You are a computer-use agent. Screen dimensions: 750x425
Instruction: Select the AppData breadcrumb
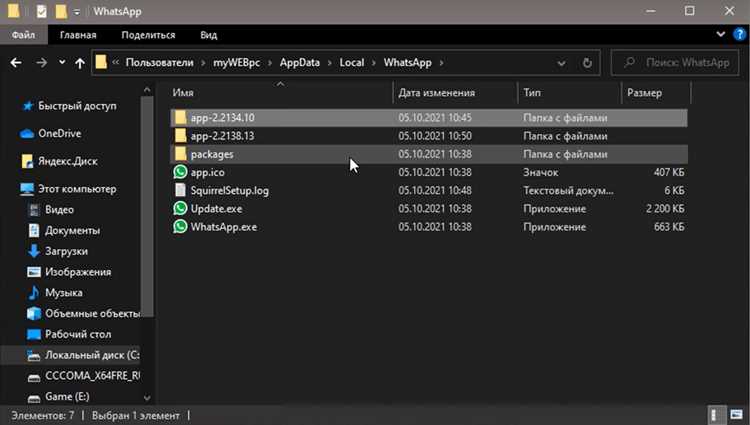[300, 63]
